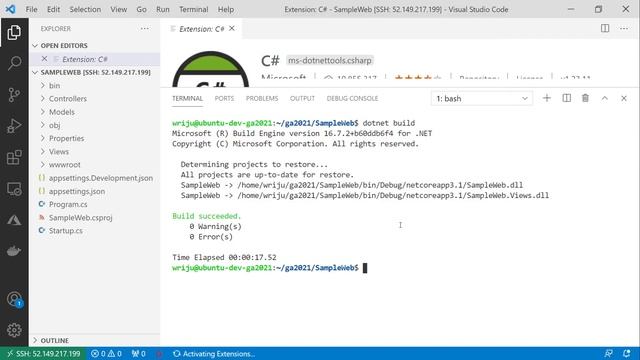This screenshot has height=360, width=640.
Task: Open the Terminal menu
Action: 193,9
